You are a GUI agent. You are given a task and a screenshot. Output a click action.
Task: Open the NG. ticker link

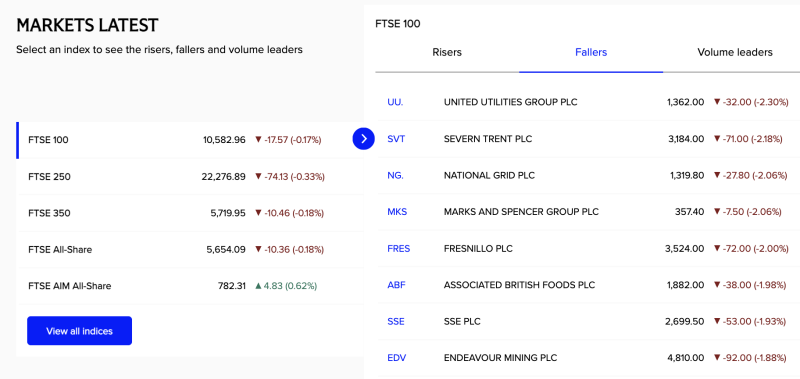click(x=395, y=175)
